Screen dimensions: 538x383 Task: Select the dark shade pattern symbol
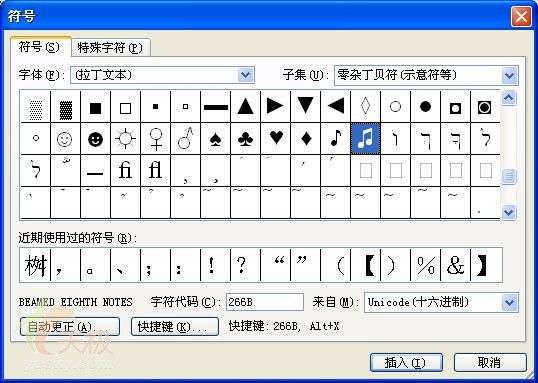(65, 107)
